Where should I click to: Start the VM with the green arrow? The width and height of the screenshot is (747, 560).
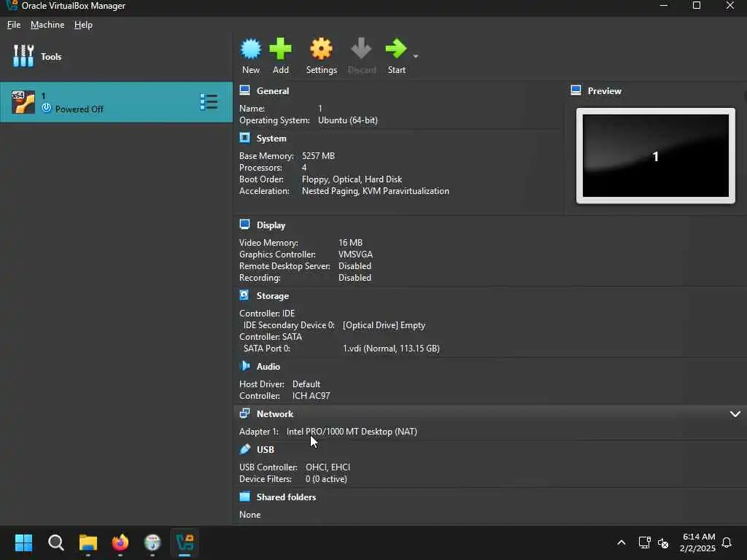pos(396,49)
